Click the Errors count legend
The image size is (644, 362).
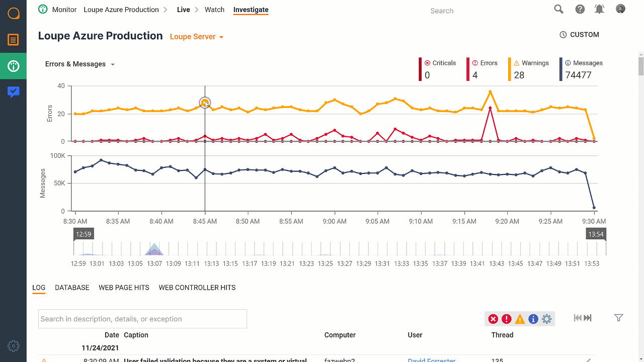[x=483, y=69]
